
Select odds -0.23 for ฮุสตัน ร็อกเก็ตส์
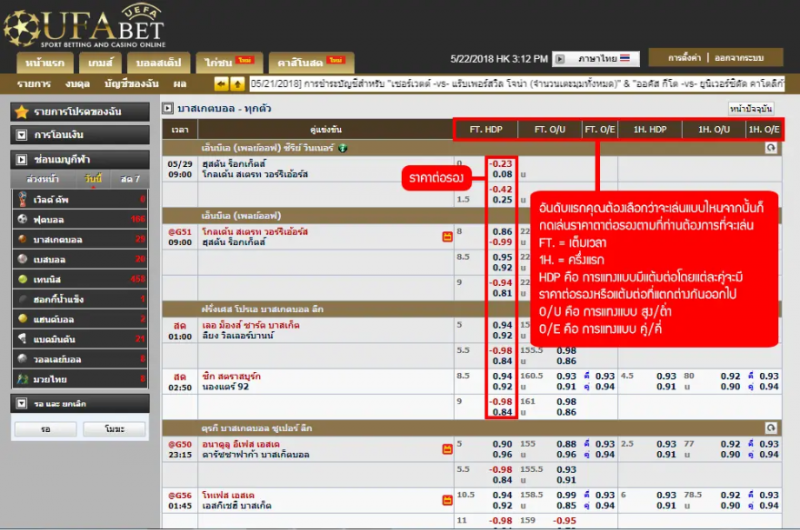pyautogui.click(x=501, y=164)
